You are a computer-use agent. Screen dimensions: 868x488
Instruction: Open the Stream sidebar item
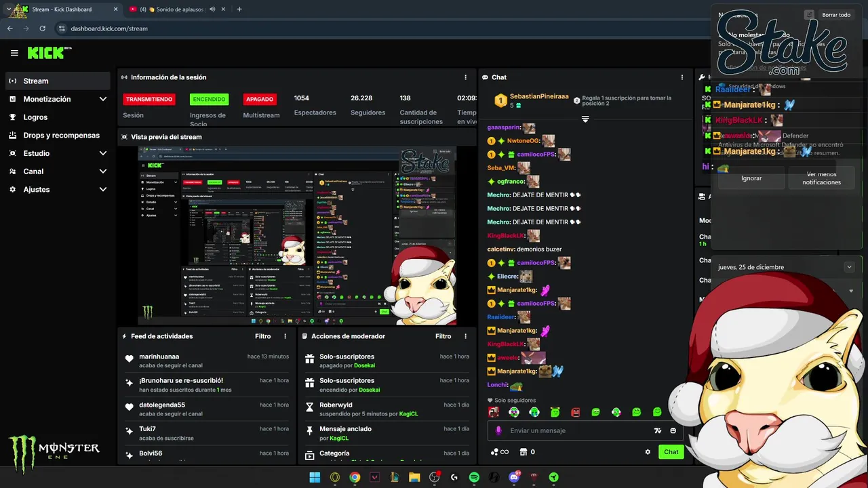pyautogui.click(x=58, y=81)
